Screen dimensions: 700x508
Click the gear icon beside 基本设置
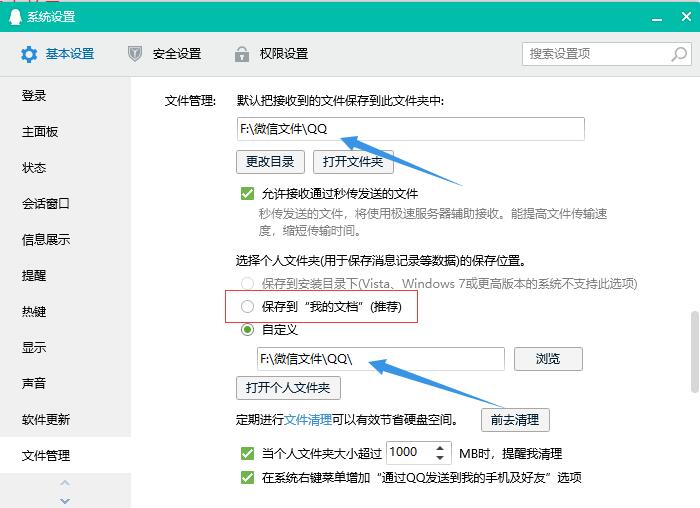click(x=29, y=54)
